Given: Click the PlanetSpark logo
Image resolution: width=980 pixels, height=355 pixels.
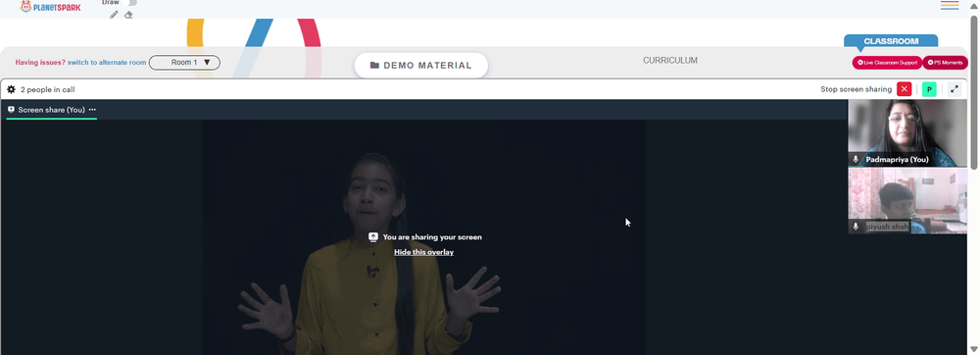Looking at the screenshot, I should [x=50, y=7].
